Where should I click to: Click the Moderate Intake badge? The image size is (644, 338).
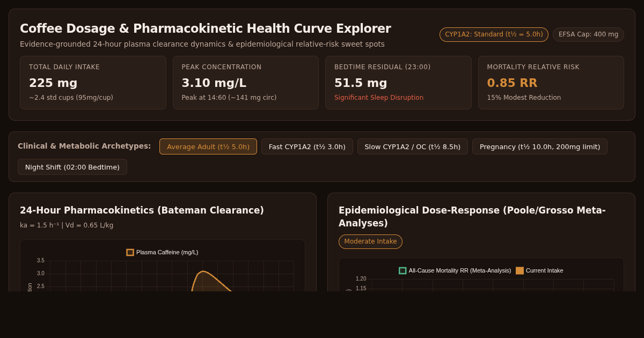[x=370, y=241]
